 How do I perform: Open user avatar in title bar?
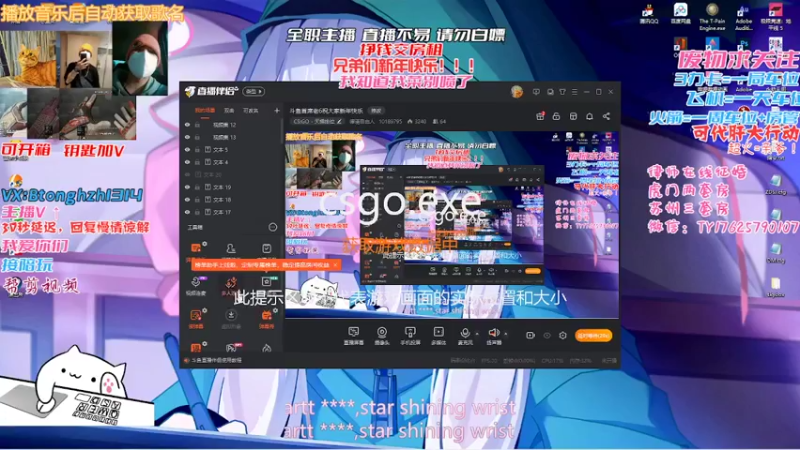(517, 92)
